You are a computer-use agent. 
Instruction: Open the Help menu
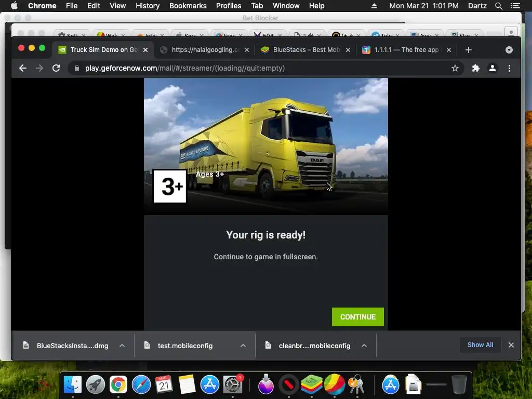point(316,6)
